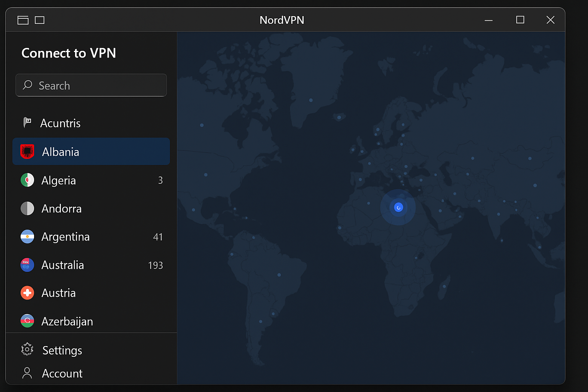
Task: Click the Algeria flag icon
Action: [x=27, y=180]
